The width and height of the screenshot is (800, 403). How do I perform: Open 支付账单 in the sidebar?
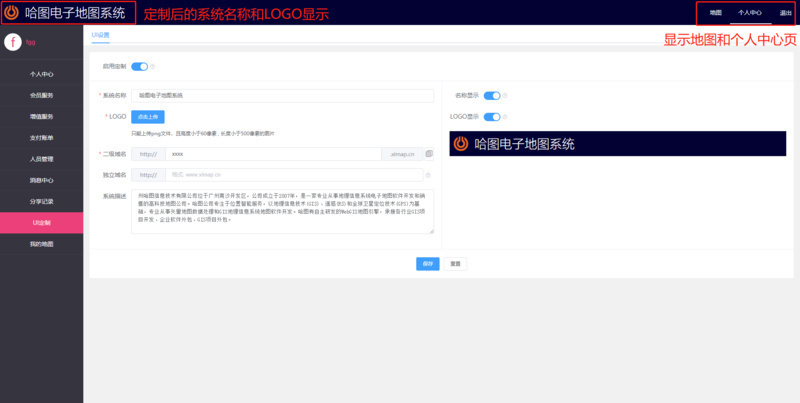[x=41, y=138]
